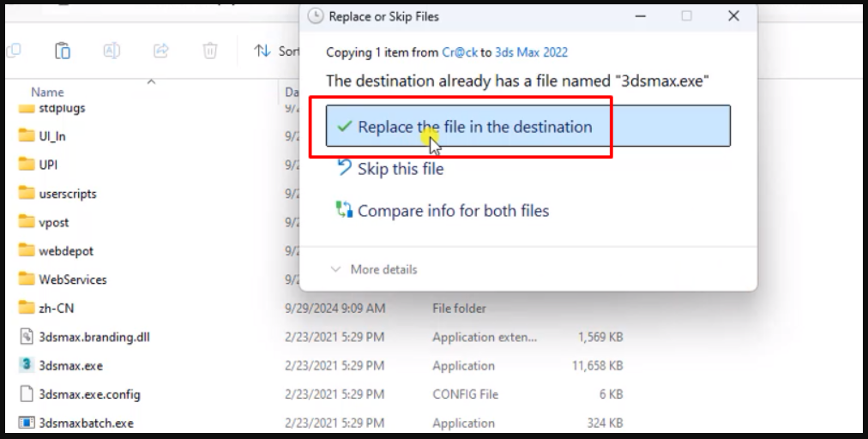Select the webdepot folder
Image resolution: width=868 pixels, height=439 pixels.
click(x=65, y=251)
